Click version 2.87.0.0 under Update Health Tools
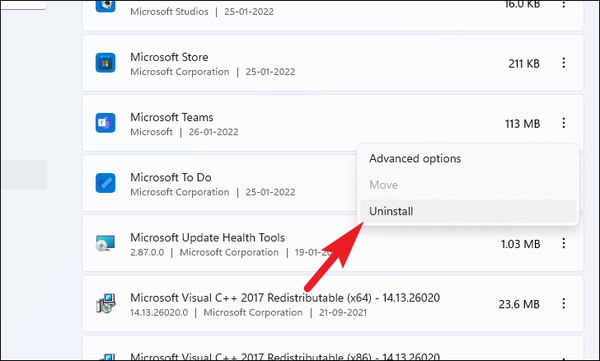Screen dimensions: 600x361 147,252
